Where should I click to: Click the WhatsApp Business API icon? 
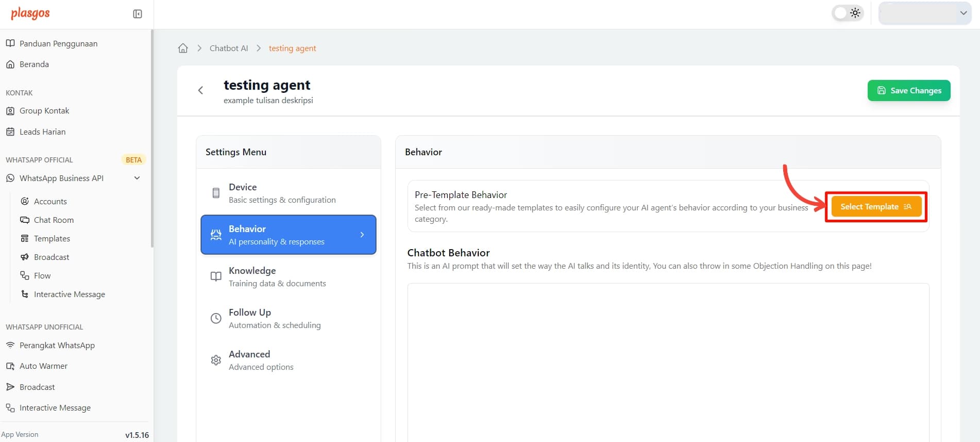[x=10, y=178]
